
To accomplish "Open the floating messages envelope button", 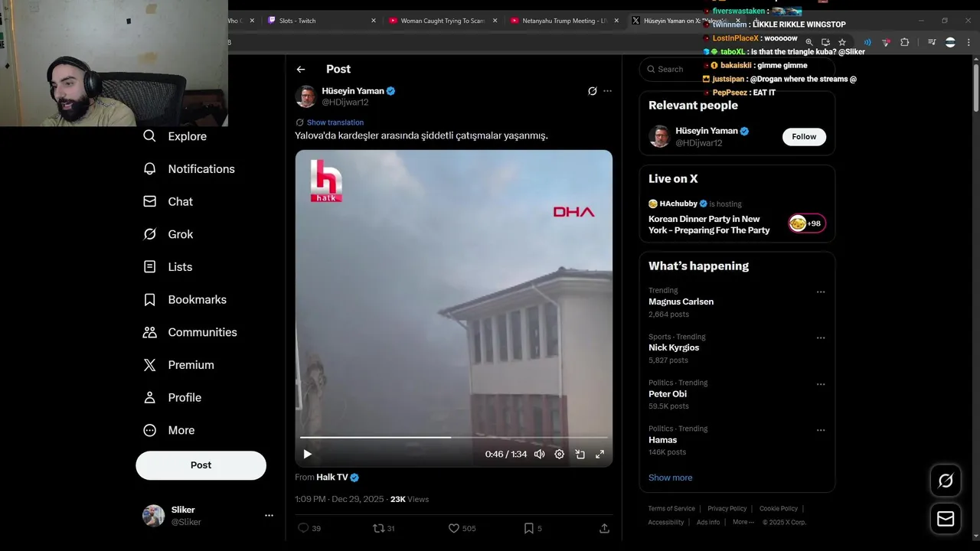I will [946, 519].
